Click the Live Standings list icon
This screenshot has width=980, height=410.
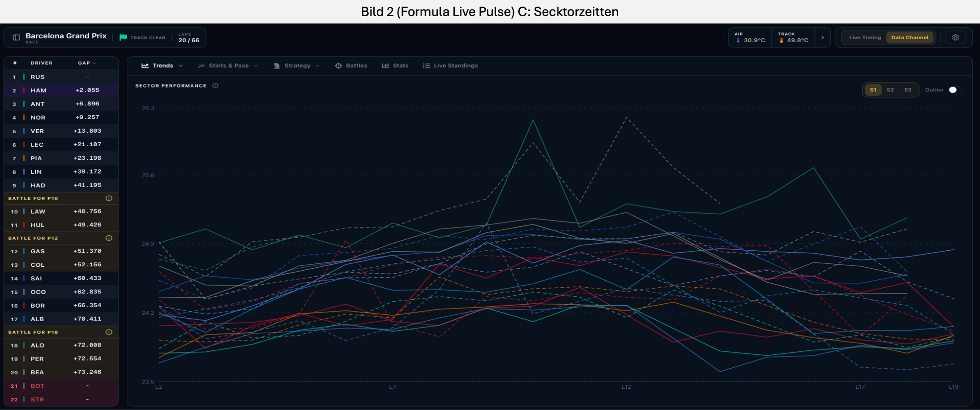click(426, 66)
